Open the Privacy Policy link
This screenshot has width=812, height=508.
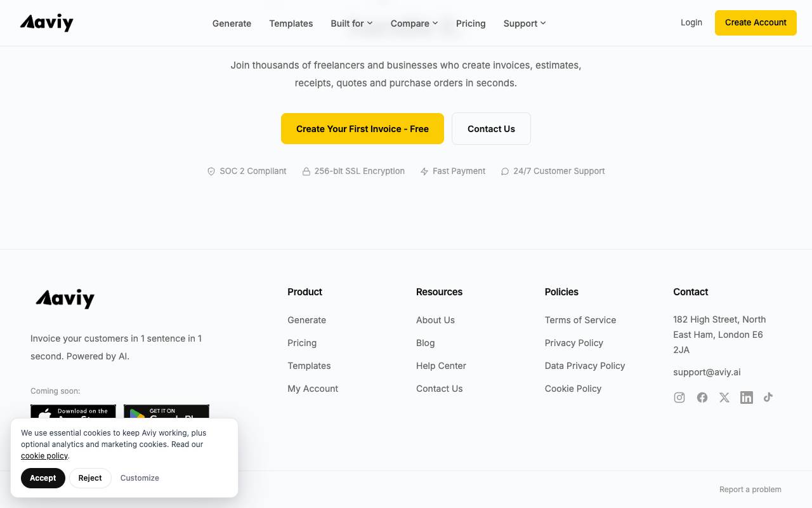574,343
